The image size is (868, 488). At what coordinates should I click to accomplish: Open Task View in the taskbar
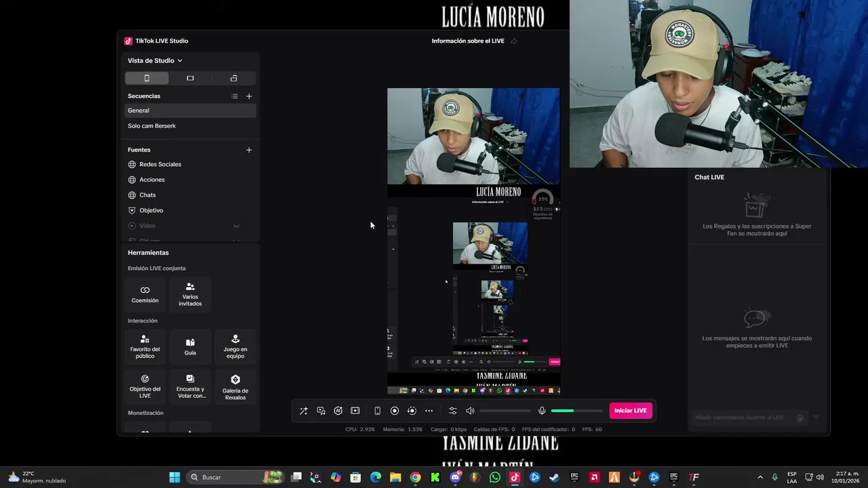pos(296,477)
